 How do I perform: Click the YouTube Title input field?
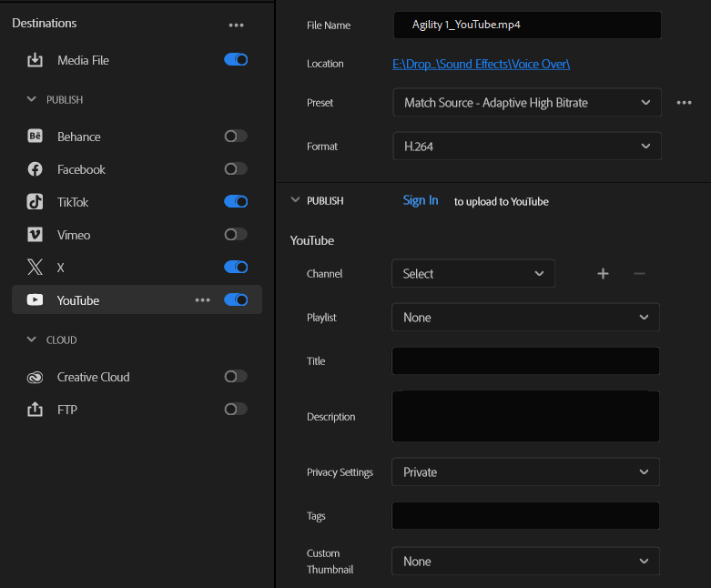click(x=525, y=360)
